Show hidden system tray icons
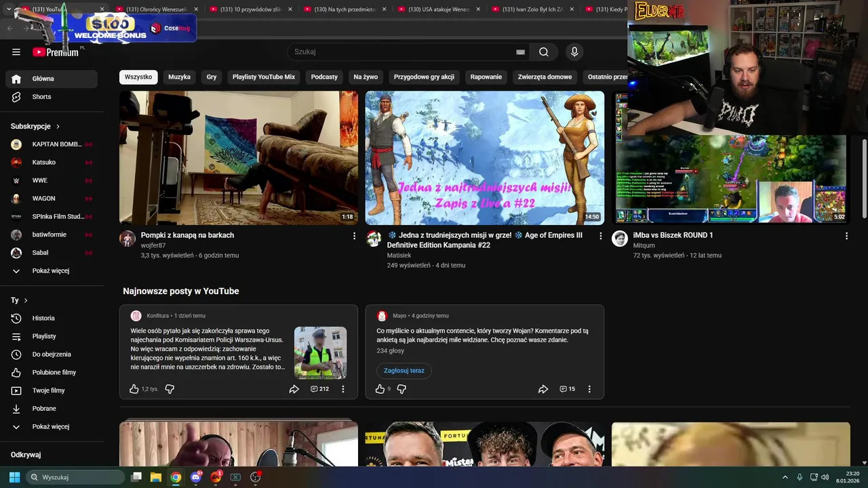Screen dimensions: 868x488 [x=785, y=477]
